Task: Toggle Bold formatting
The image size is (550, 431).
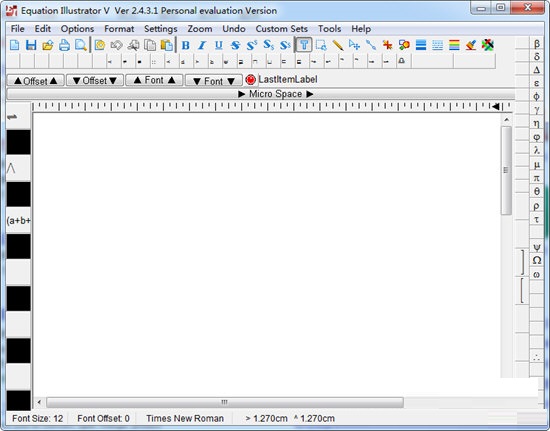Action: click(x=186, y=45)
